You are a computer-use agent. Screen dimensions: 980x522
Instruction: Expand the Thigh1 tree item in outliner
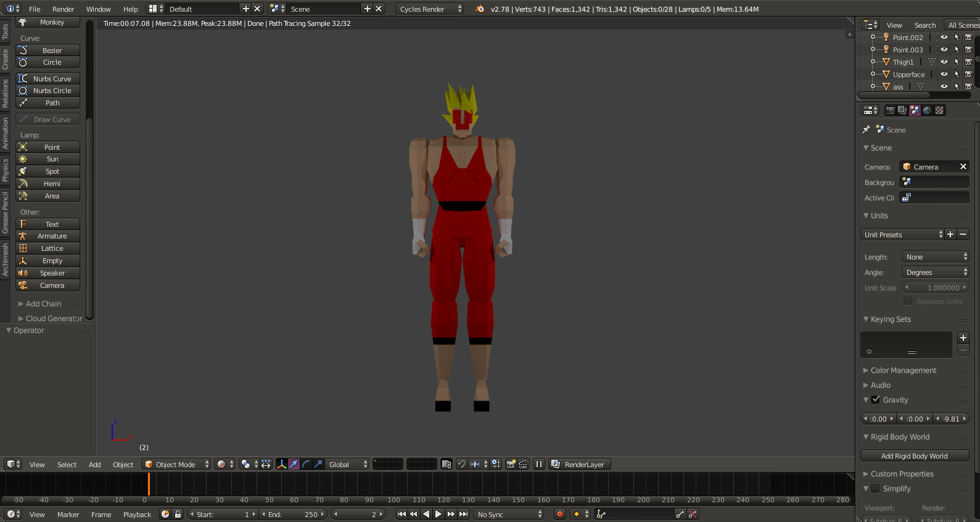(x=873, y=62)
